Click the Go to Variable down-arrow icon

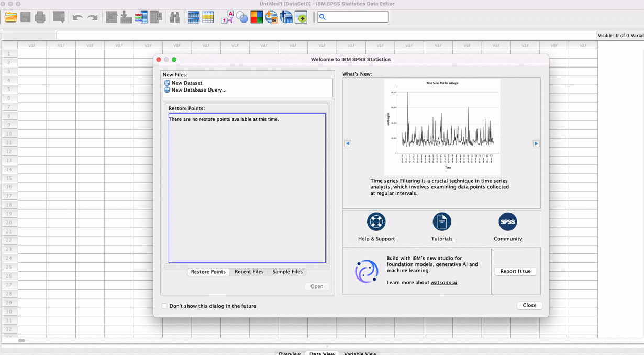click(x=126, y=17)
